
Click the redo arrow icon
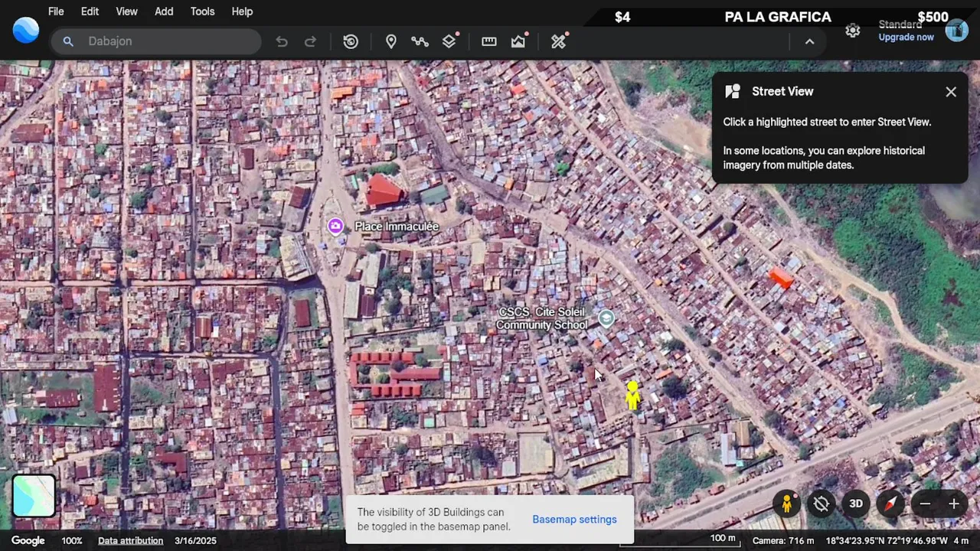tap(310, 41)
